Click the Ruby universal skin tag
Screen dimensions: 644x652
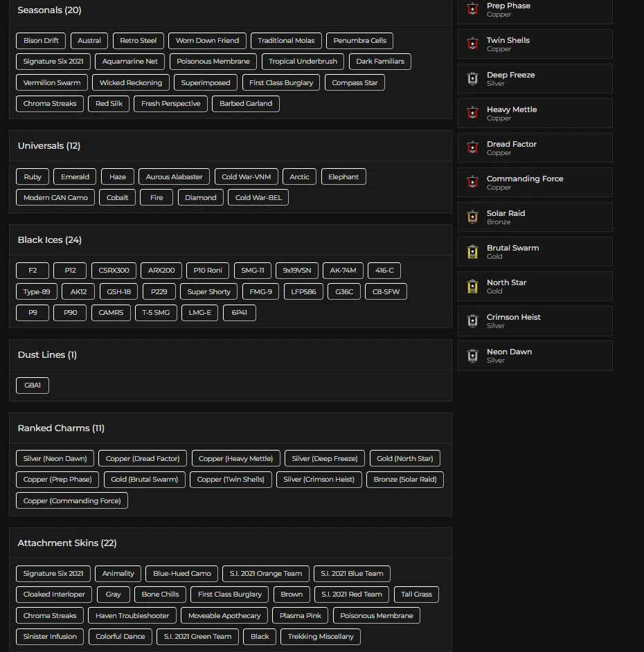pos(33,177)
